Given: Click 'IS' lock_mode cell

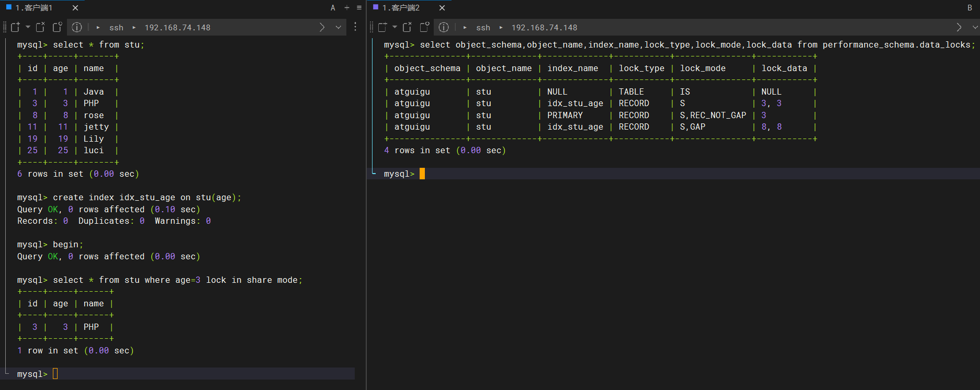Looking at the screenshot, I should (685, 92).
